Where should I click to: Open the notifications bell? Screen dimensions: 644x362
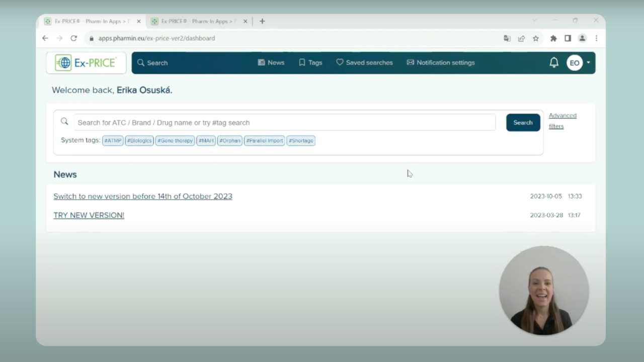click(553, 63)
